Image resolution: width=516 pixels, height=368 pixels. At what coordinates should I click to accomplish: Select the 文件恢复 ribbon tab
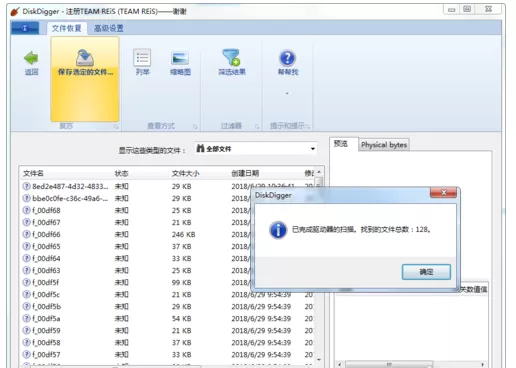[x=67, y=28]
